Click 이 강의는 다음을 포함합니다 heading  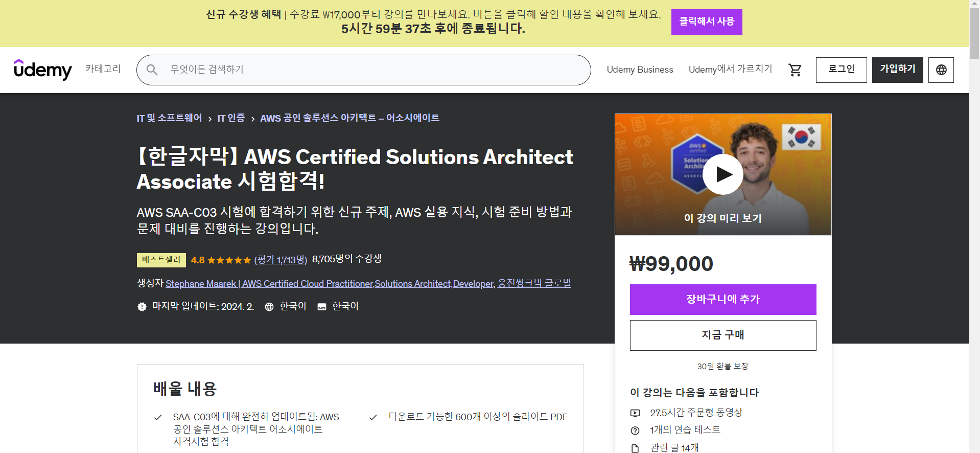[x=694, y=393]
